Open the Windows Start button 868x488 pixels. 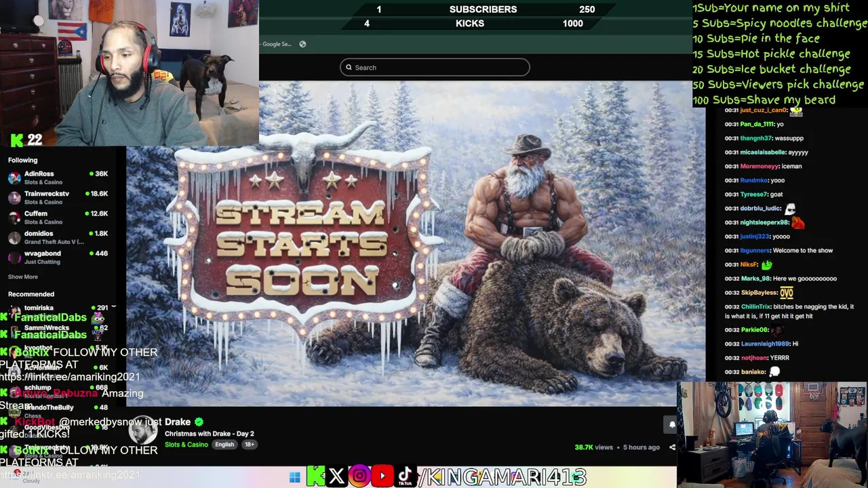(x=294, y=477)
